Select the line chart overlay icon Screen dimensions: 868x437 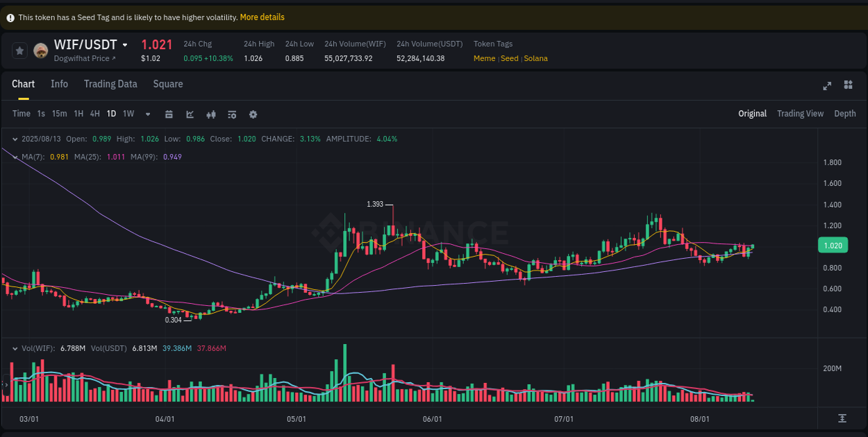click(x=190, y=113)
